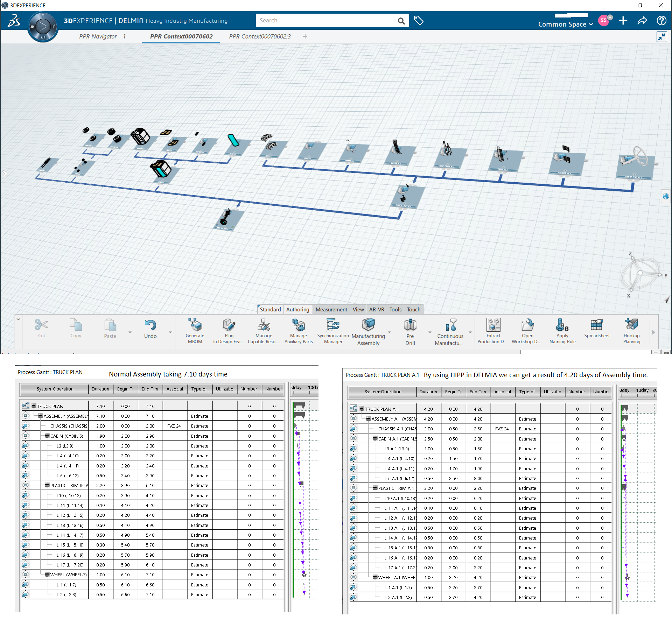The image size is (672, 620).
Task: Click System-Operation header in right Gantt
Action: tap(383, 392)
